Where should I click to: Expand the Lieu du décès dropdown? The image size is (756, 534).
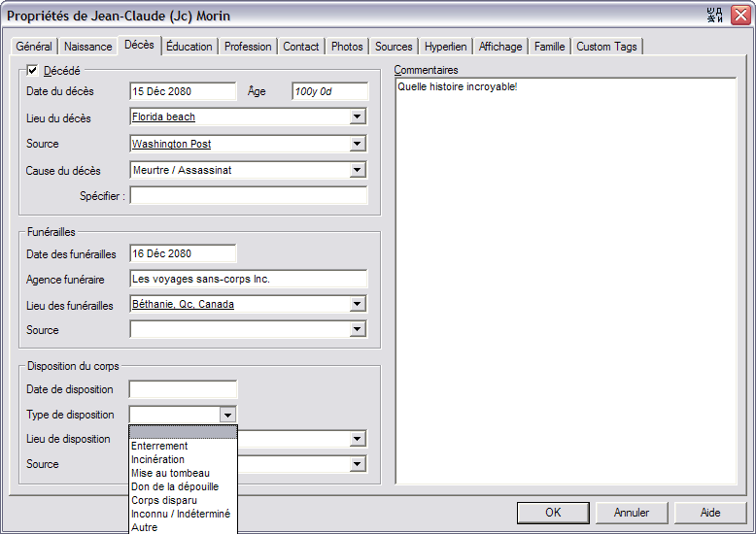click(357, 117)
